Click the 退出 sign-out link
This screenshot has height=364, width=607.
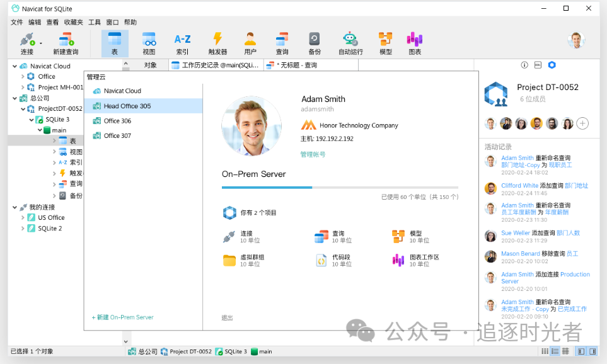[228, 317]
